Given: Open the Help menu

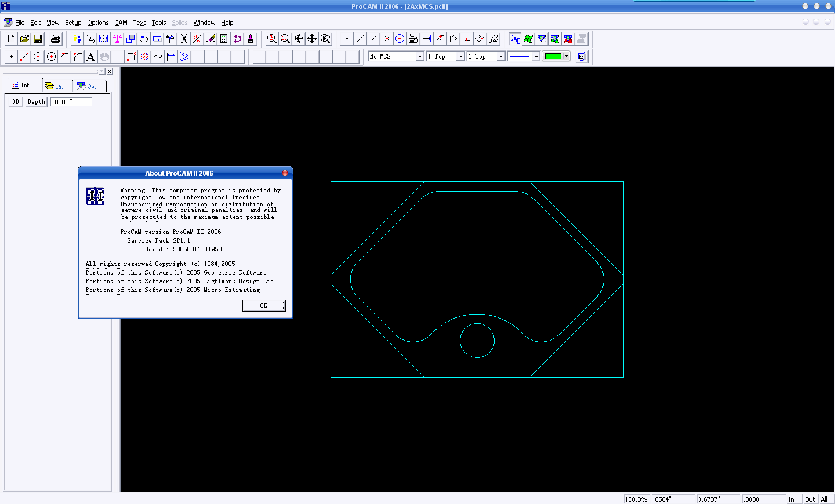Looking at the screenshot, I should tap(227, 23).
